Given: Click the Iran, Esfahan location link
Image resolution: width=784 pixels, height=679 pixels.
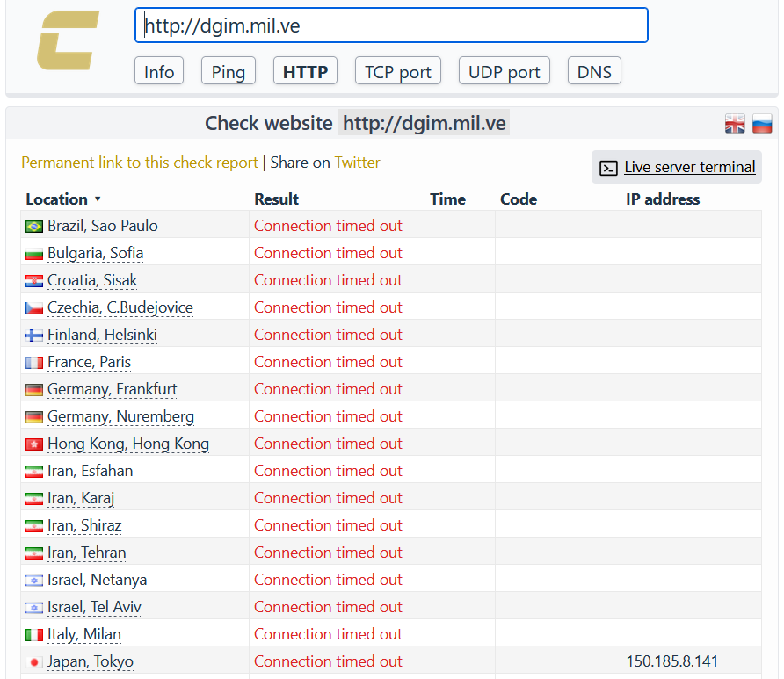Looking at the screenshot, I should [90, 471].
